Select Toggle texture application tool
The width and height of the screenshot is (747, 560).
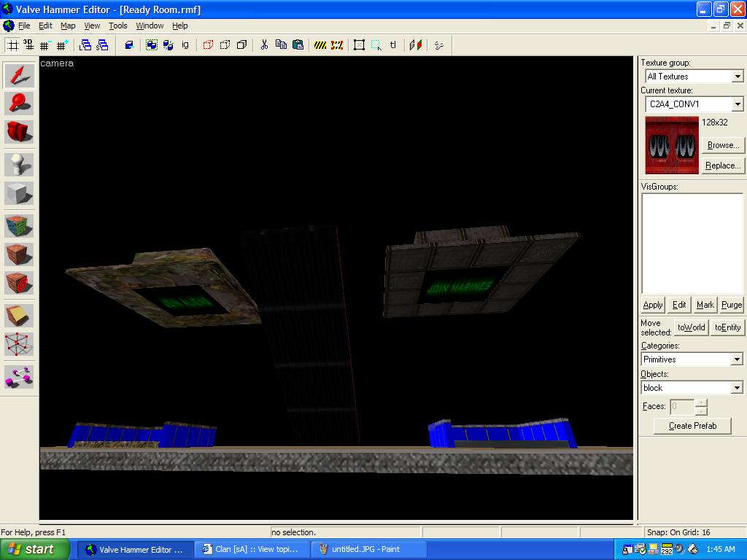[19, 226]
